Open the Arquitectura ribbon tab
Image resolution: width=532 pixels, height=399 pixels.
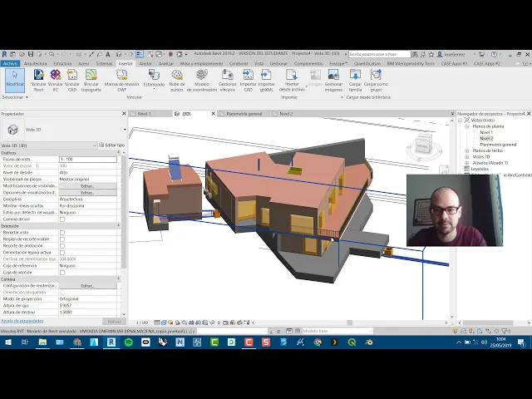(x=35, y=63)
